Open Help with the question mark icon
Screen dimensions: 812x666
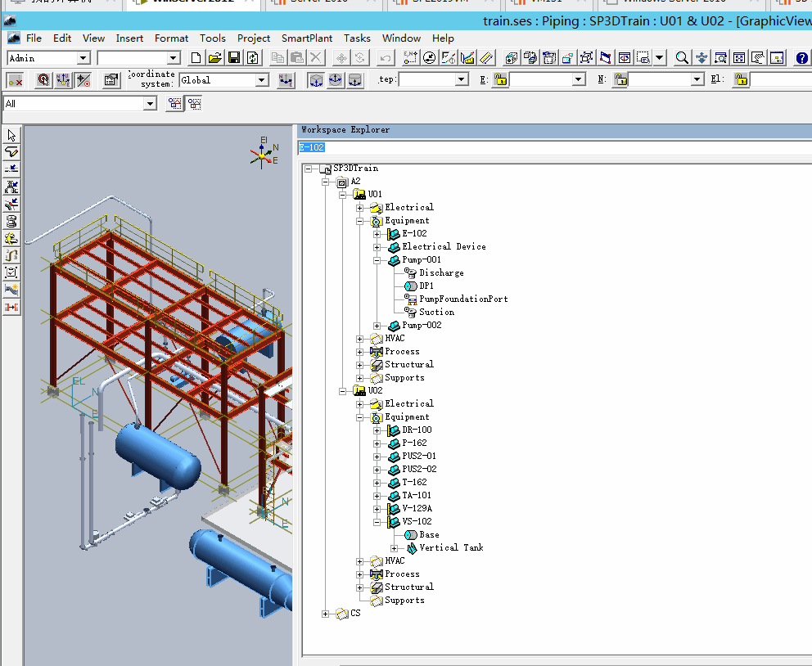801,58
